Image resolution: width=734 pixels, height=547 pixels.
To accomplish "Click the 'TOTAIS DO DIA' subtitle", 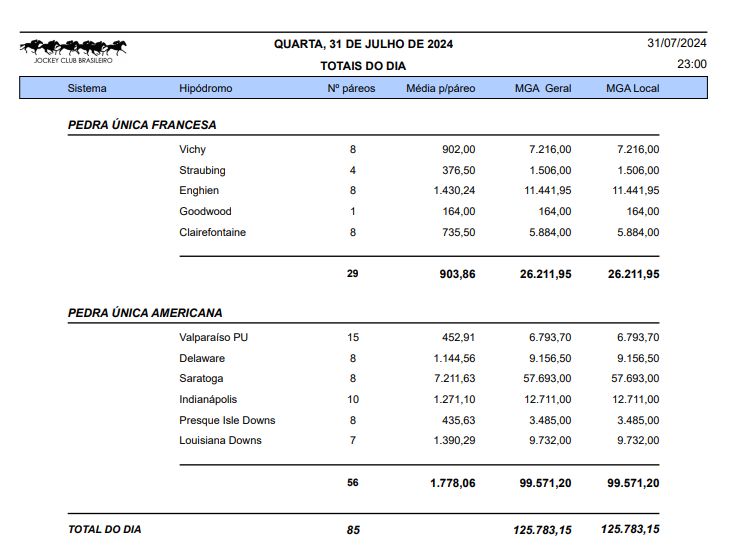I will [x=363, y=66].
